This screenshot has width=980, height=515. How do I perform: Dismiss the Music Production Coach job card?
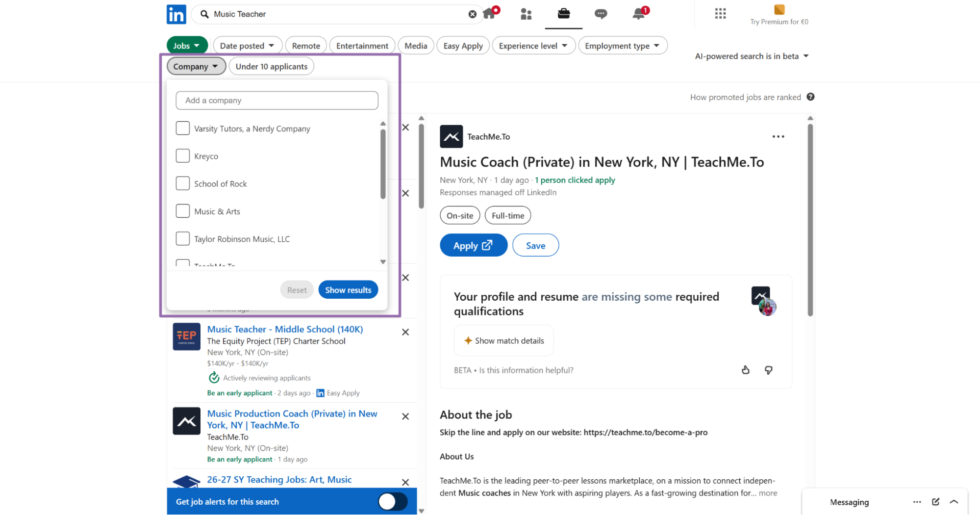pyautogui.click(x=405, y=416)
